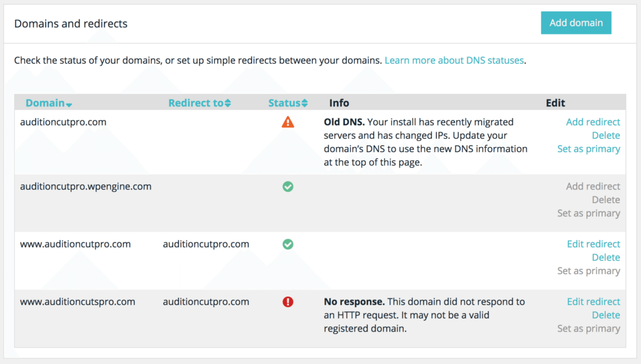Image resolution: width=641 pixels, height=364 pixels.
Task: Click red error icon for www.auditioncutspro.com
Action: 288,301
